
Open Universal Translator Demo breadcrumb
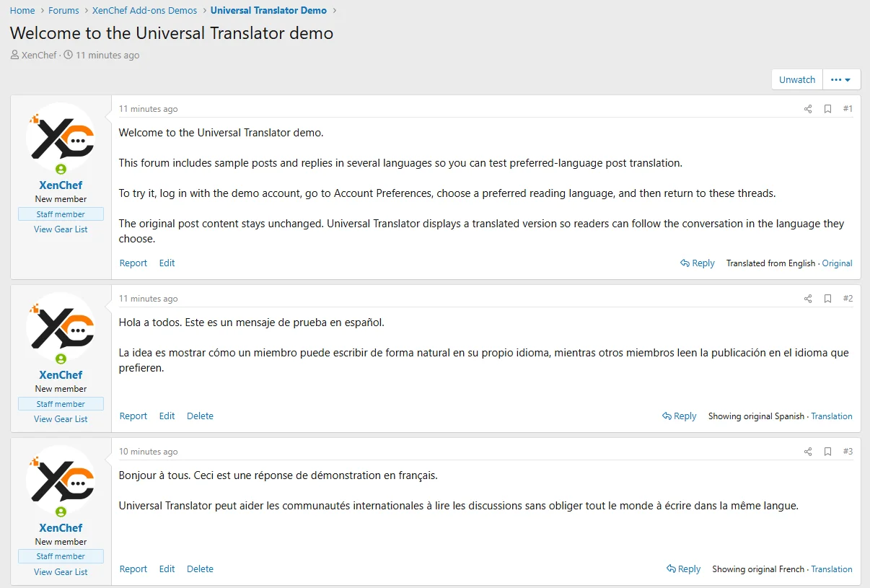[268, 10]
